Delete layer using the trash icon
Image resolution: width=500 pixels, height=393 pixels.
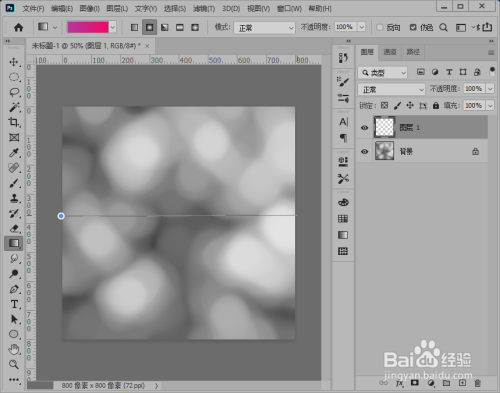(x=477, y=383)
